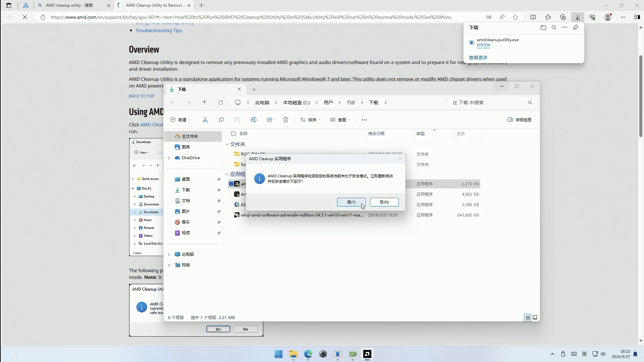This screenshot has width=644, height=362.
Task: Click the Share icon in Explorer toolbar
Action: coord(270,120)
